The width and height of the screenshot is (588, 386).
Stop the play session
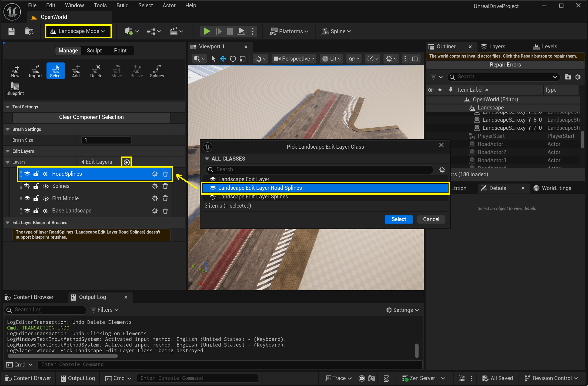pos(230,31)
